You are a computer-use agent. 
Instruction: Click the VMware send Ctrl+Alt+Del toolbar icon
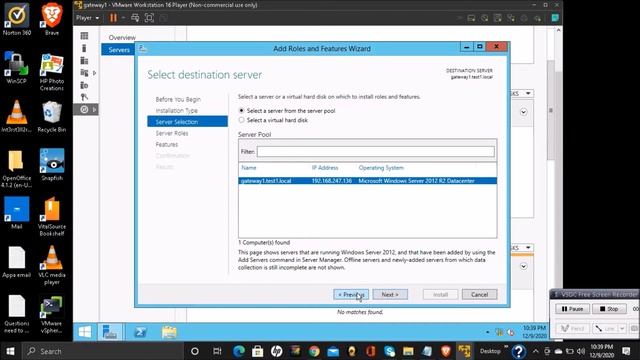[135, 18]
